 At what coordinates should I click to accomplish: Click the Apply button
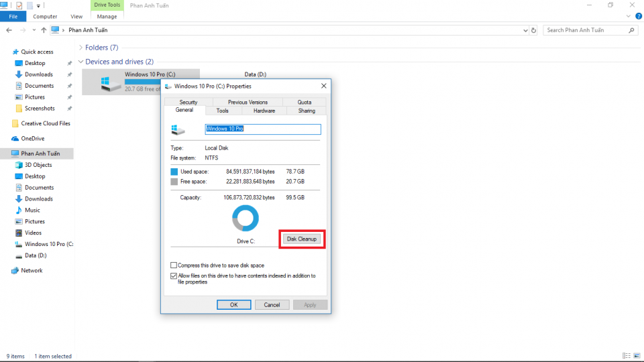coord(310,305)
